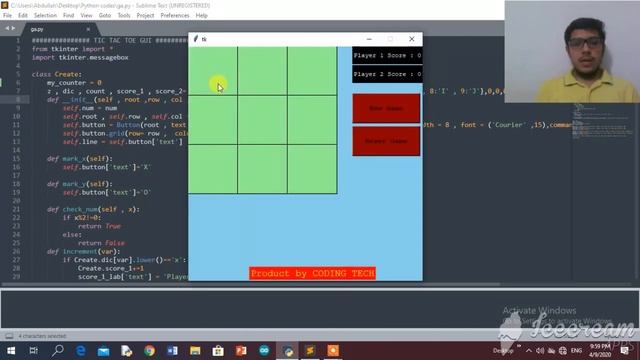Open Windows search magnifier
640x360 pixels.
coord(58,351)
